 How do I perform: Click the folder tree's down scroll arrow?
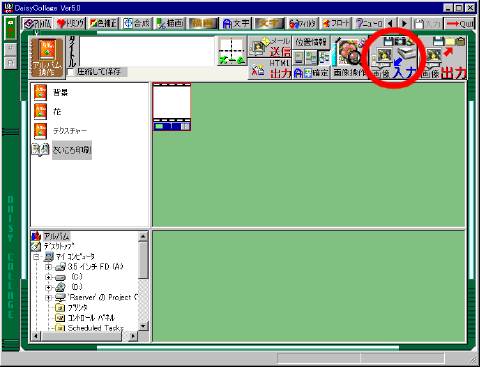(x=143, y=326)
